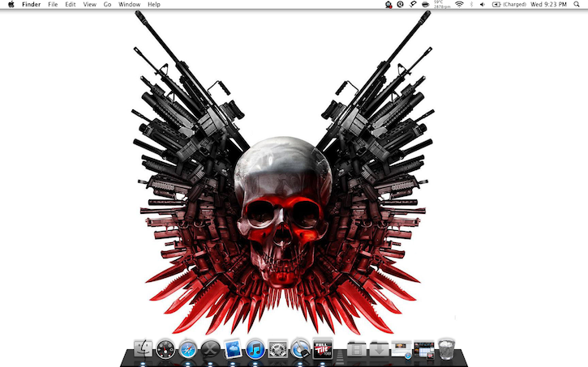Viewport: 588px width, 367px height.
Task: Open the Trash in the Dock
Action: click(x=446, y=349)
